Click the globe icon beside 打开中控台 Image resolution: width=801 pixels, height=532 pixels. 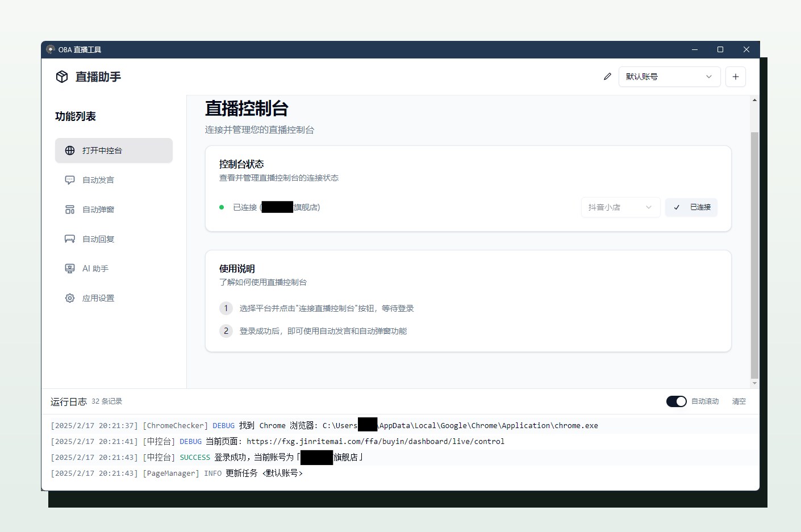coord(70,150)
